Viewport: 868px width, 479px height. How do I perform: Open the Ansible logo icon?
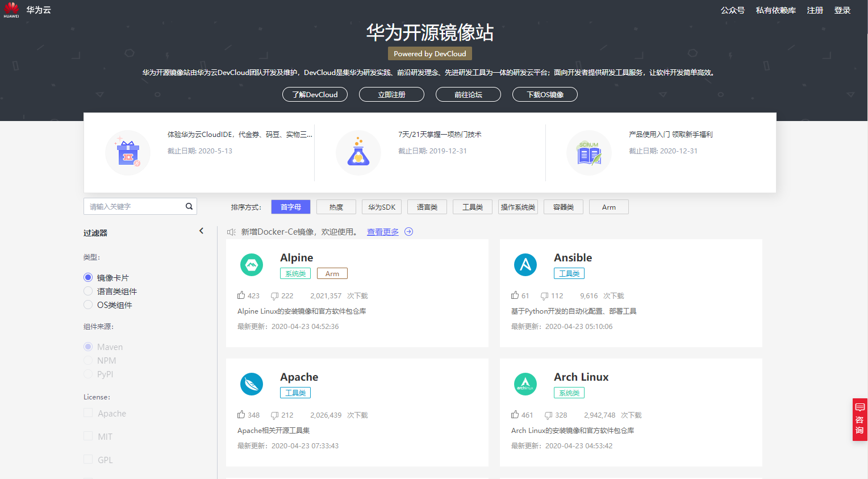pos(525,265)
